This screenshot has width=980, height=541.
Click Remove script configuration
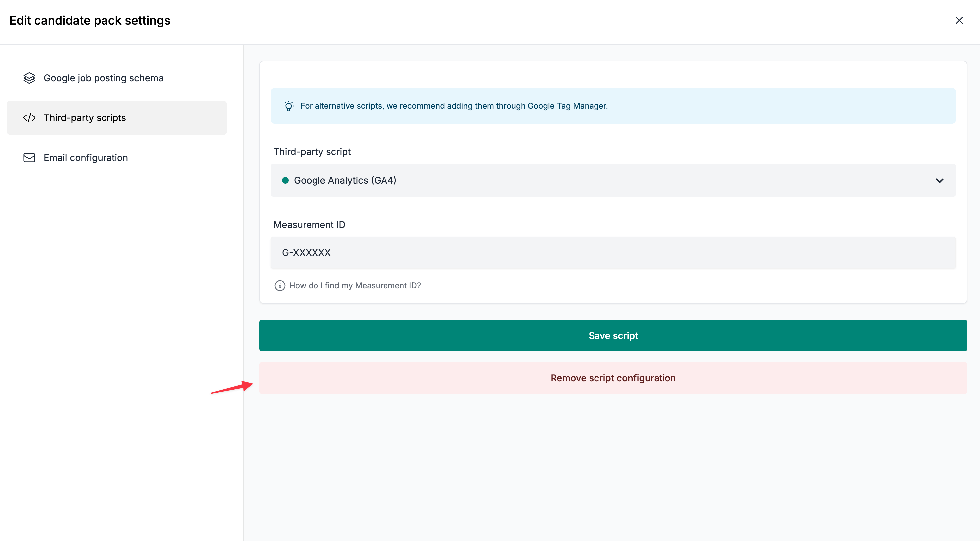pos(613,378)
